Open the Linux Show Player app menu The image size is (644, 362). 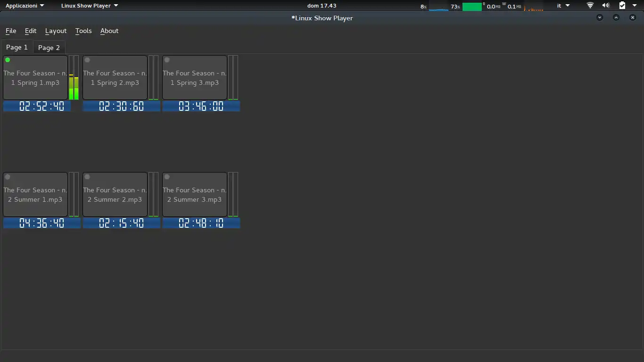pos(90,6)
